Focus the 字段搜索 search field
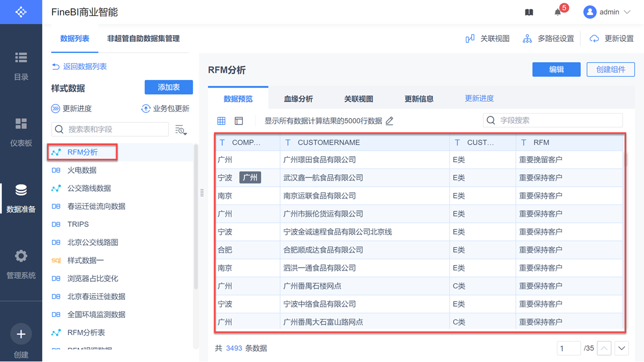The image size is (644, 362). [553, 121]
